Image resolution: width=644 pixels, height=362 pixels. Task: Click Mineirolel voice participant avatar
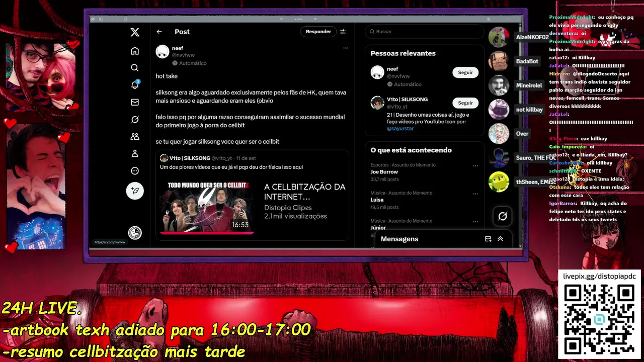click(499, 85)
